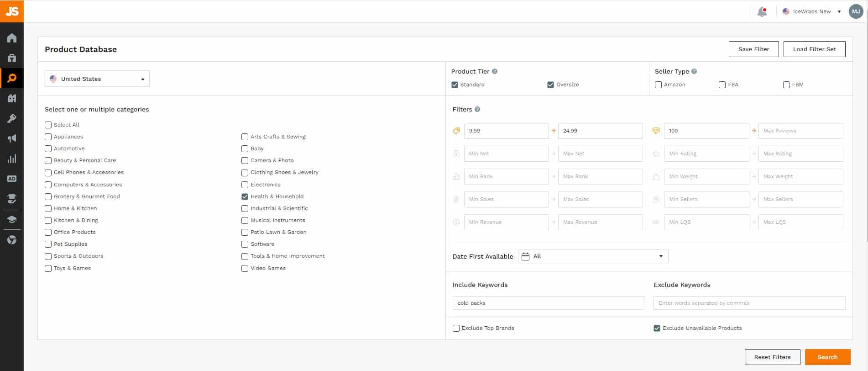Focus the Max Reviews input
Image resolution: width=868 pixels, height=371 pixels.
click(800, 131)
